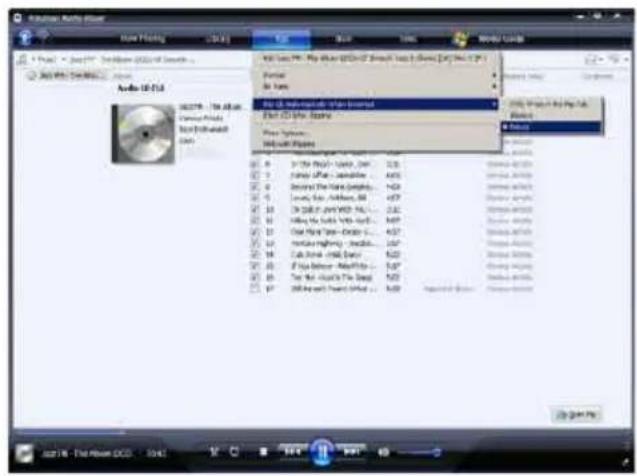The image size is (637, 476).
Task: Switch to the Sync tab
Action: click(x=408, y=39)
